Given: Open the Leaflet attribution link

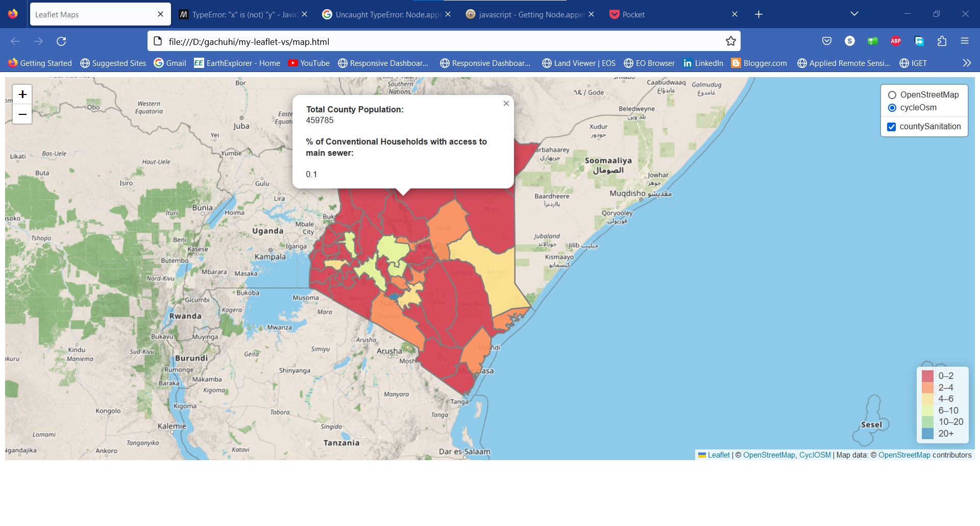Looking at the screenshot, I should pyautogui.click(x=718, y=455).
